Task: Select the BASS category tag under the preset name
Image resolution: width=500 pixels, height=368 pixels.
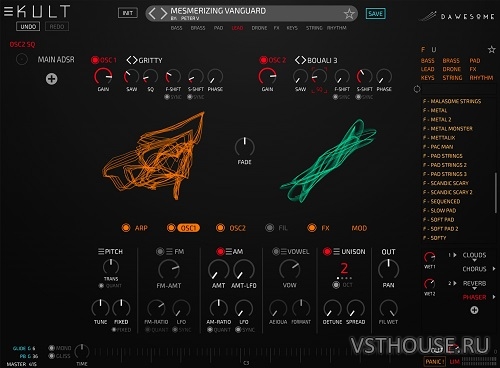Action: pyautogui.click(x=176, y=28)
